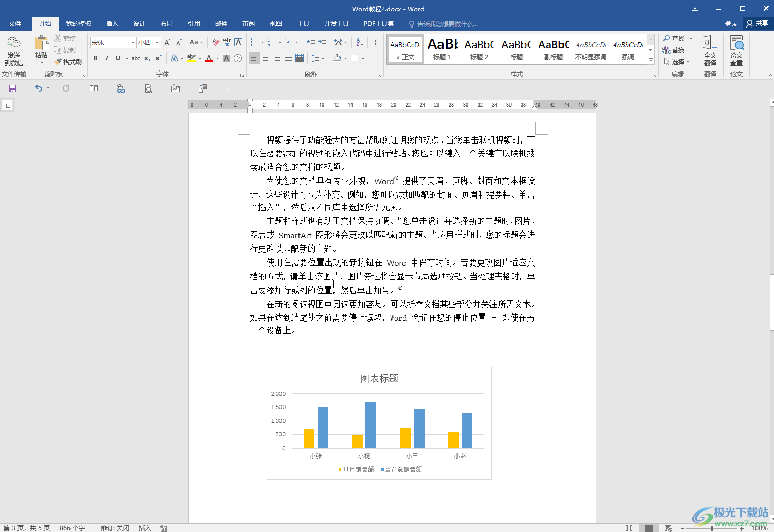Switch to the 插入 (Insert) tab
Image resolution: width=774 pixels, height=532 pixels.
click(x=112, y=24)
